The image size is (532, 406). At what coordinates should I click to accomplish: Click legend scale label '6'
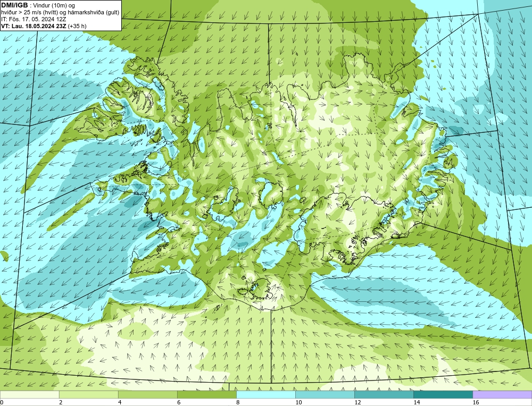coord(179,402)
